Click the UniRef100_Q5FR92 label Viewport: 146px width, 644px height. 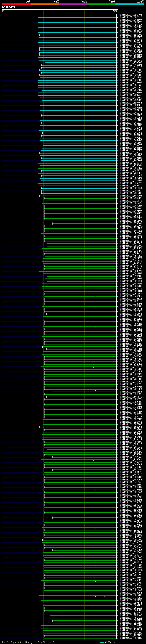click(x=131, y=575)
